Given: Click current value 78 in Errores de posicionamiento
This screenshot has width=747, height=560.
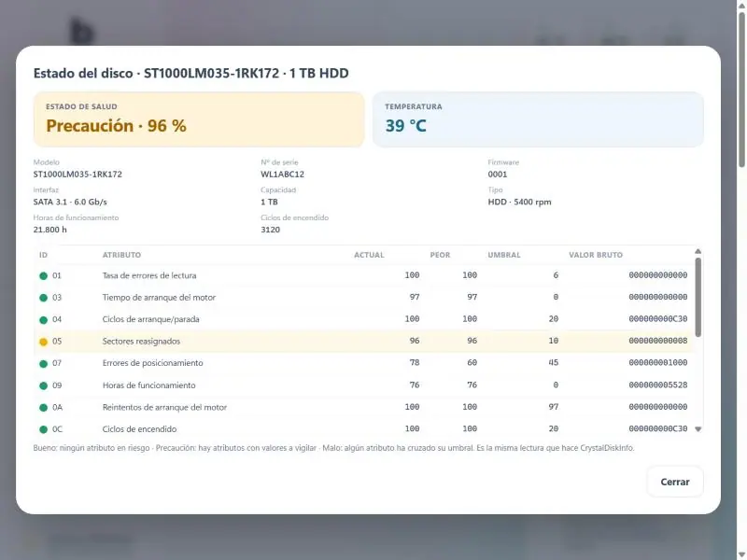Looking at the screenshot, I should (415, 363).
